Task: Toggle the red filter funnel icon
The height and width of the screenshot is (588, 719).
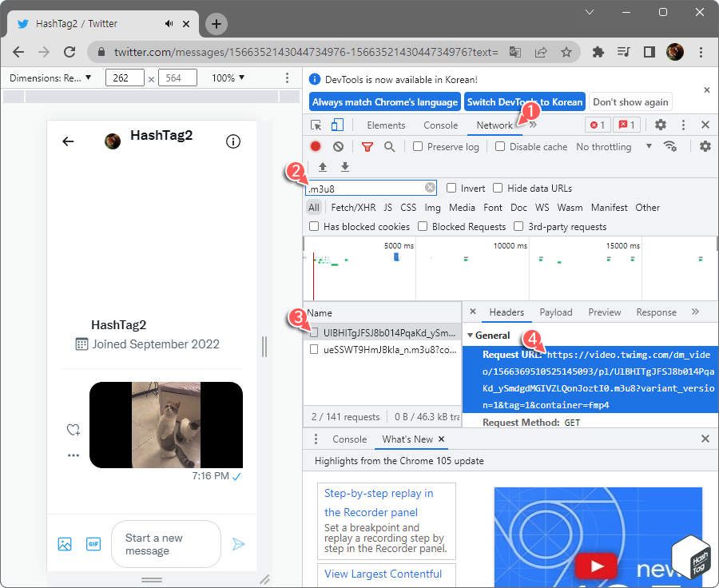Action: tap(367, 147)
